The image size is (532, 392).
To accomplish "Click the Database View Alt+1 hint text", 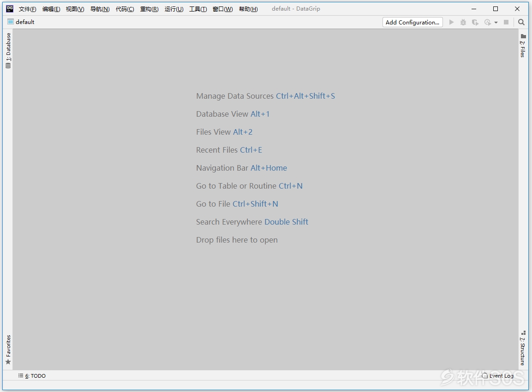I will point(233,114).
